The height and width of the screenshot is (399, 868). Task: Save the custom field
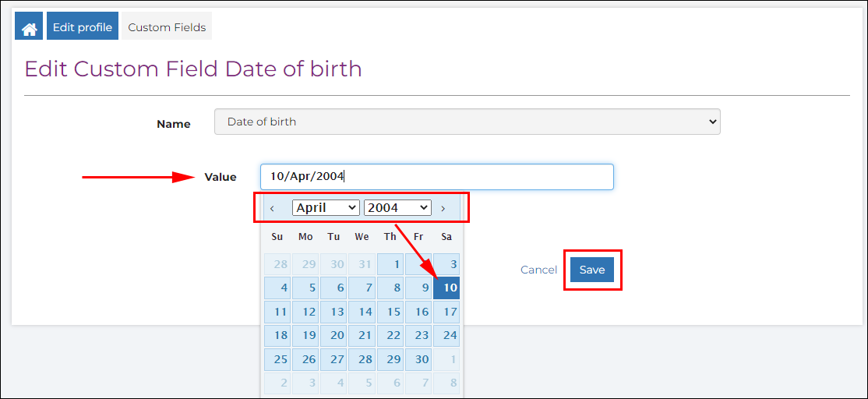(x=591, y=270)
